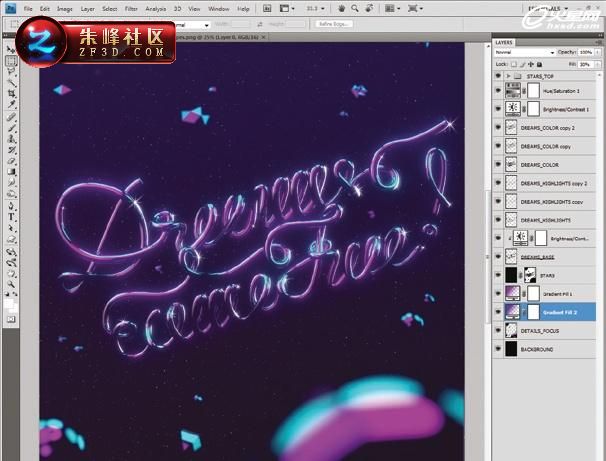Open the Filter menu
The height and width of the screenshot is (461, 606).
click(x=131, y=9)
